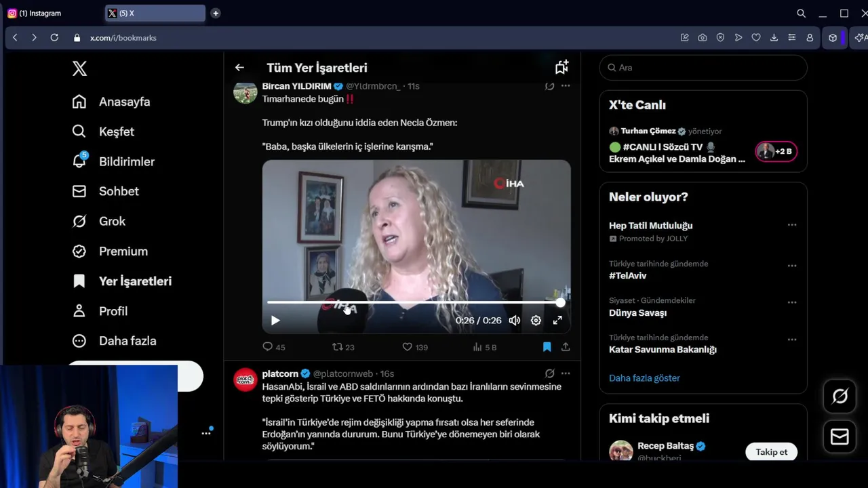Play the Necla Özmen video
The height and width of the screenshot is (488, 868).
coord(275,321)
